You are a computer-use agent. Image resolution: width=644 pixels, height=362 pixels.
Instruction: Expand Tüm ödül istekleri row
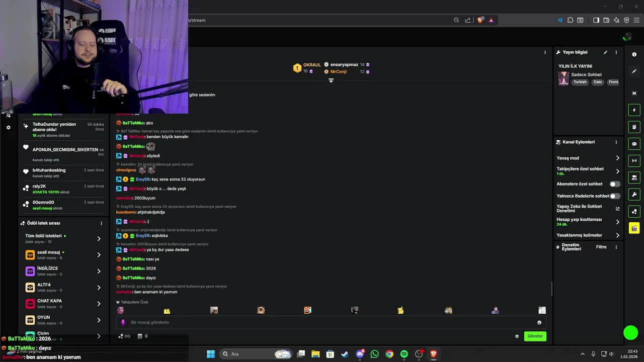click(x=99, y=239)
